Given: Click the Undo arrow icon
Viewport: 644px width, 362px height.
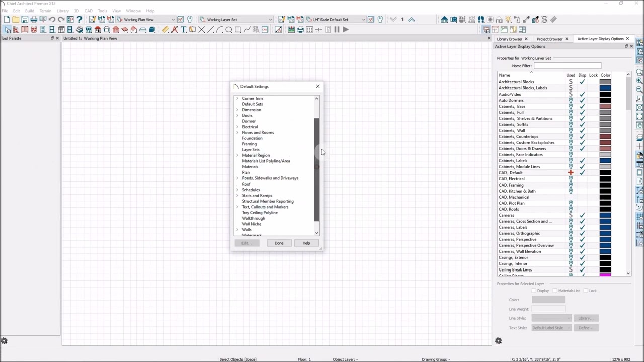Looking at the screenshot, I should click(52, 20).
